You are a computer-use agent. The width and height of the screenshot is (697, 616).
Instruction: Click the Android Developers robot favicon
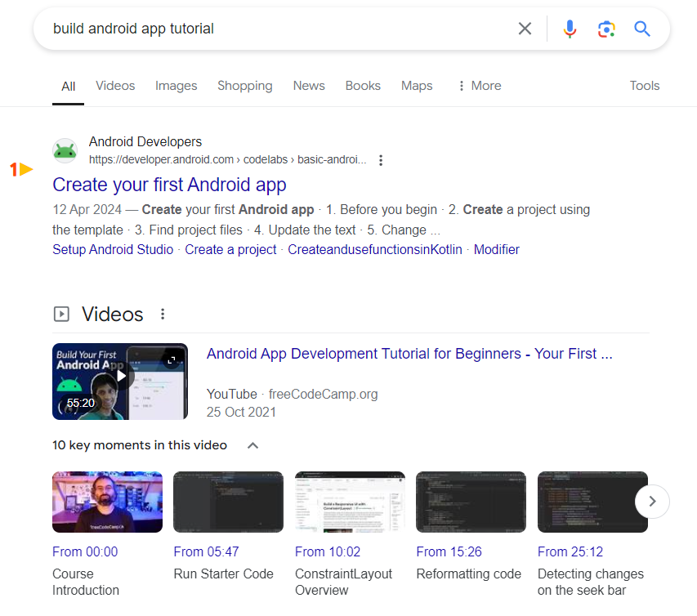65,151
